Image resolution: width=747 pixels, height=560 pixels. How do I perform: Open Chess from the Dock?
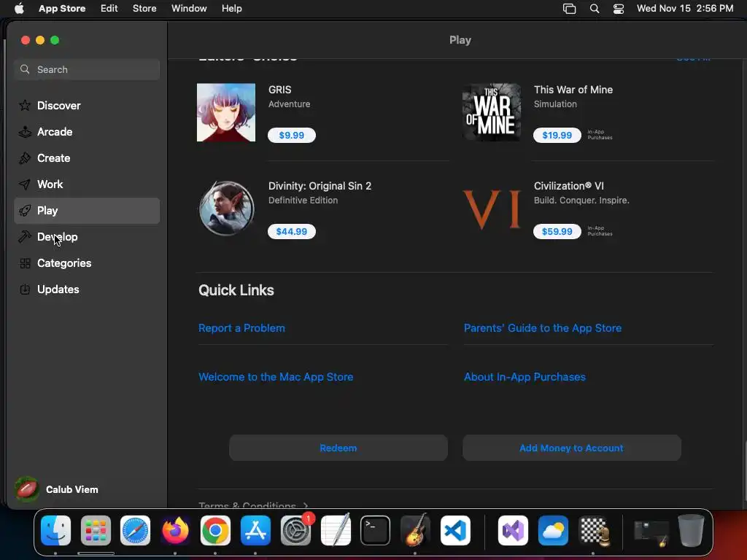point(593,530)
